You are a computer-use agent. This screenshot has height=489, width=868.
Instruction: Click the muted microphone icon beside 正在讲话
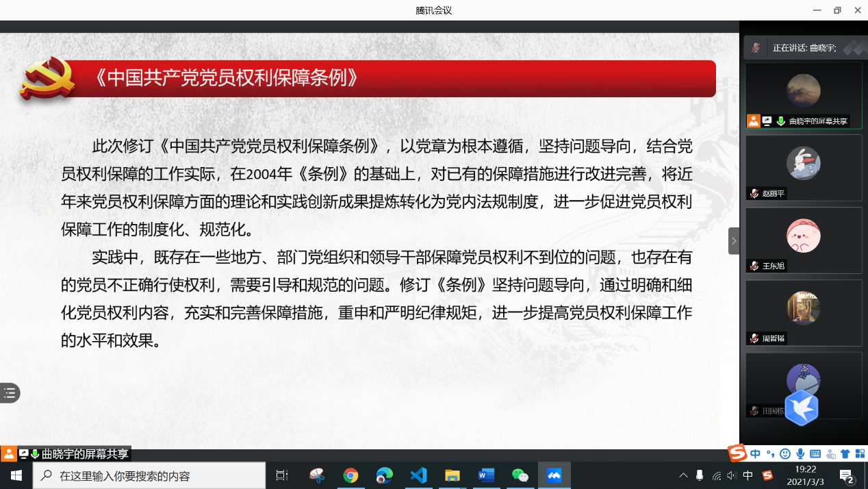coord(756,48)
